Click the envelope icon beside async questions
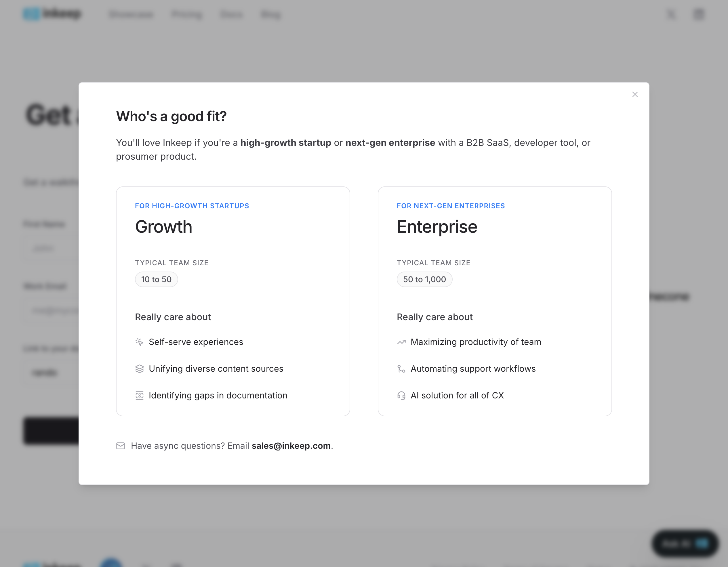Image resolution: width=728 pixels, height=567 pixels. 121,446
